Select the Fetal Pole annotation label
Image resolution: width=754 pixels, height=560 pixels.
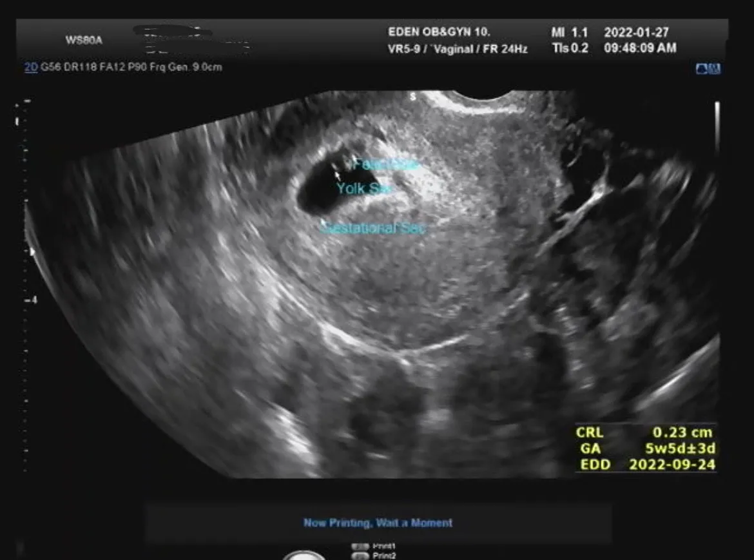tap(385, 164)
